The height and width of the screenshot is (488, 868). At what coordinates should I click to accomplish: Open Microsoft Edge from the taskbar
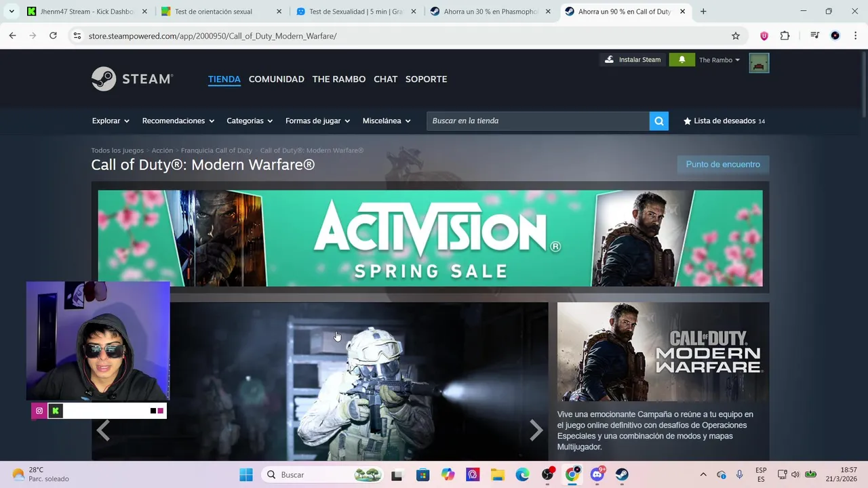click(522, 474)
